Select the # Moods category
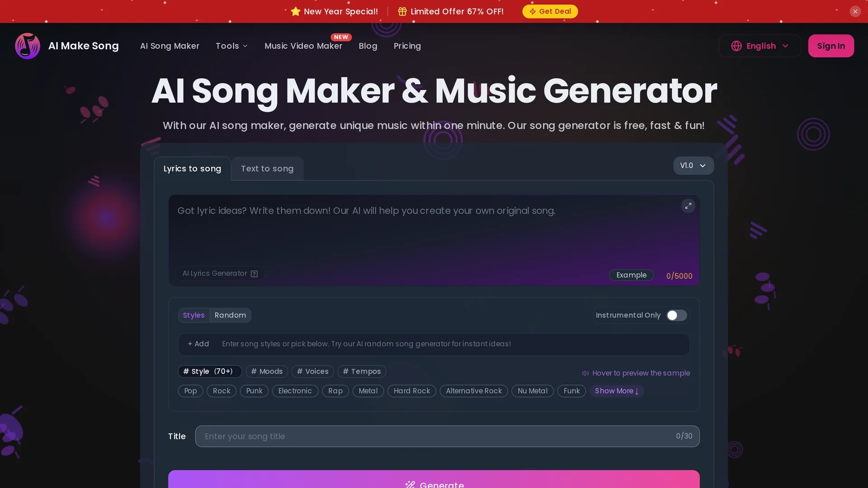 pos(267,371)
